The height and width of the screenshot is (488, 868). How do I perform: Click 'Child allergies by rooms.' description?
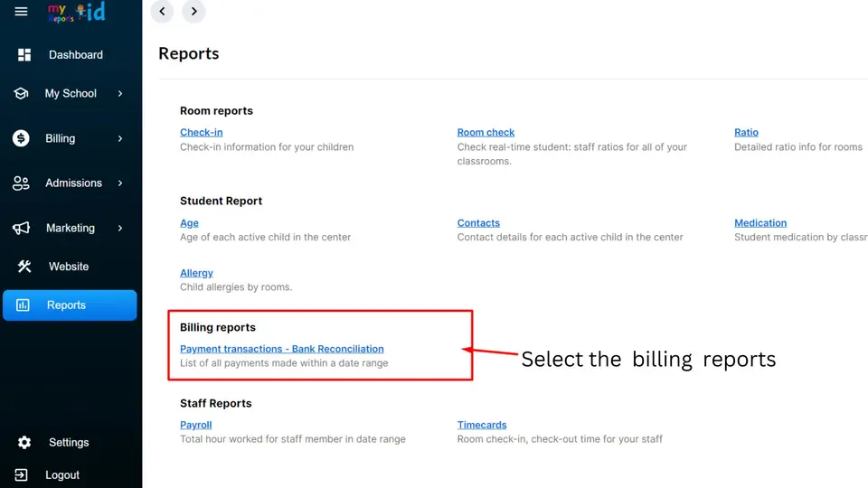[236, 286]
